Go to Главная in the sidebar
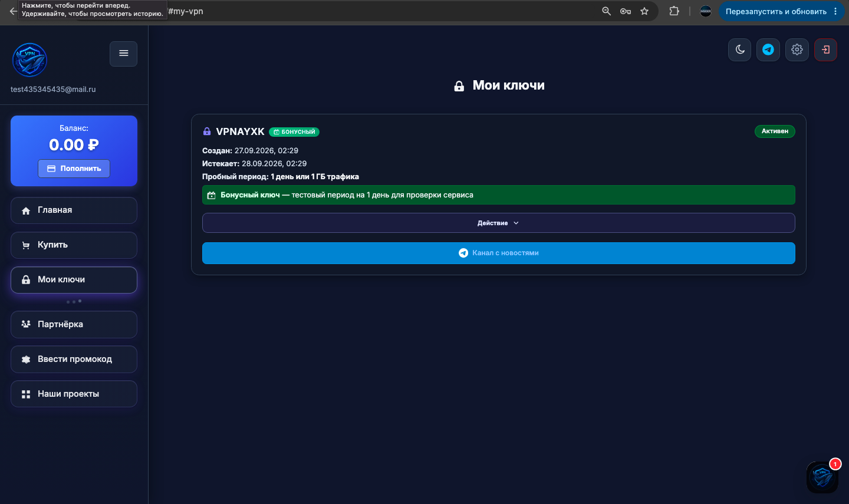849x504 pixels. (x=74, y=210)
